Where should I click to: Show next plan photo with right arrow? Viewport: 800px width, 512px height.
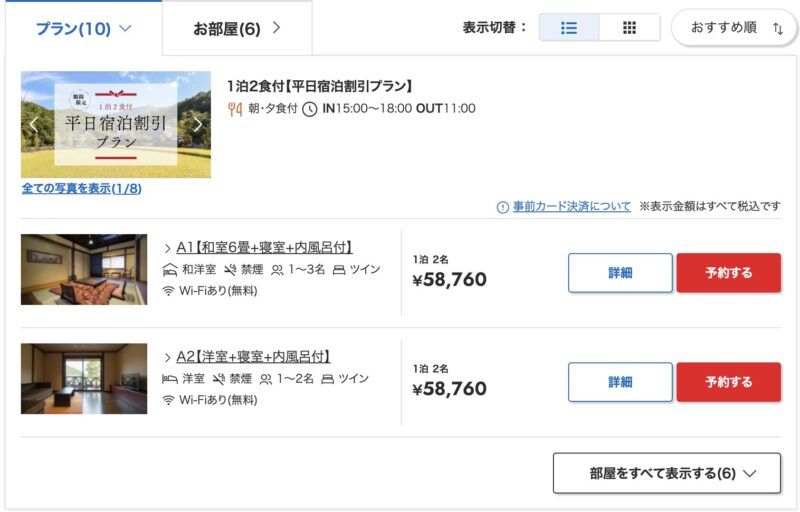pos(197,124)
